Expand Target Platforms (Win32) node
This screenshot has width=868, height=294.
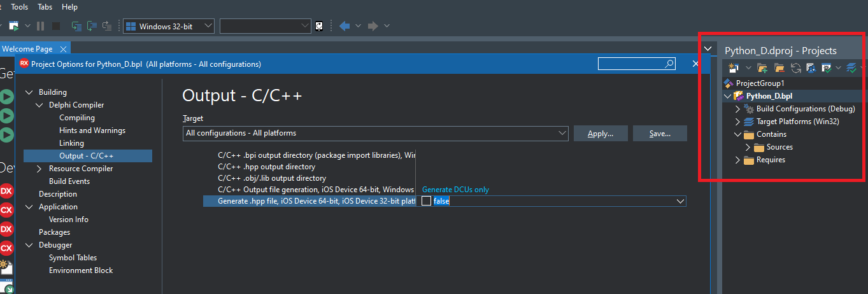(x=738, y=122)
